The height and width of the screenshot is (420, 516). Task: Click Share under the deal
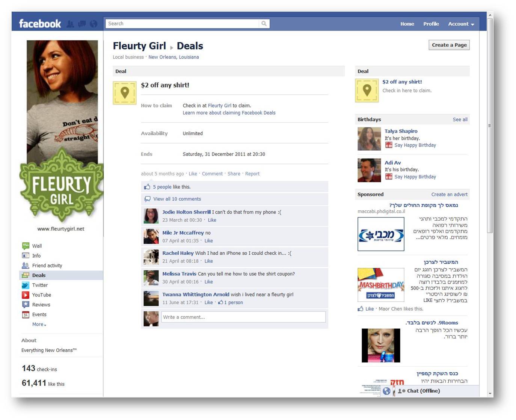234,174
